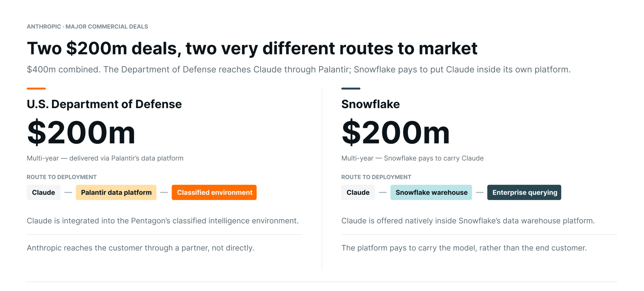Click the Palantir data platform chip

[x=116, y=192]
